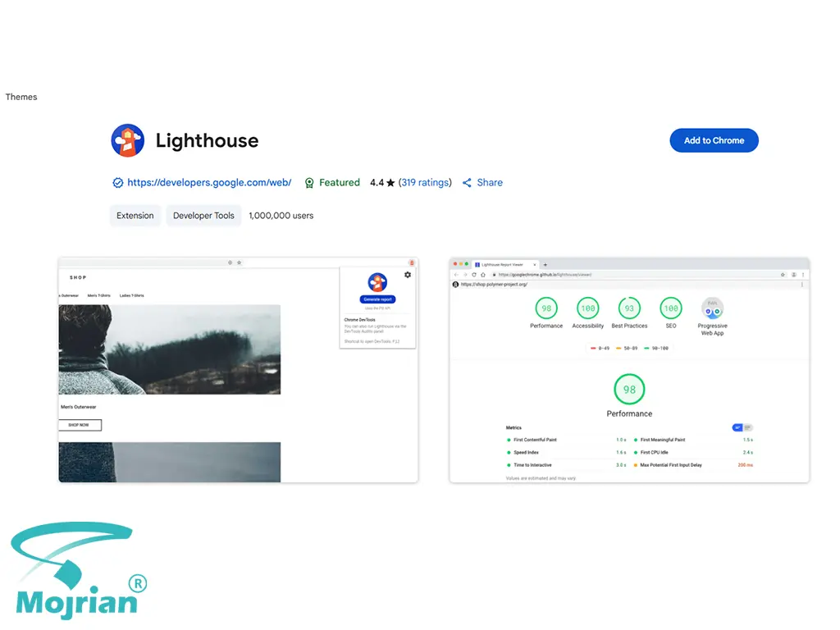840x630 pixels.
Task: Click the Featured label text
Action: tap(340, 183)
